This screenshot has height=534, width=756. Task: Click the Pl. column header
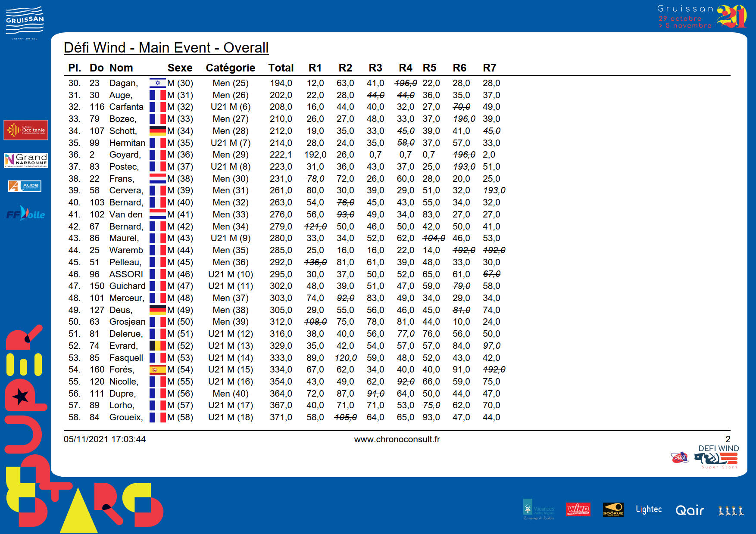(x=75, y=68)
